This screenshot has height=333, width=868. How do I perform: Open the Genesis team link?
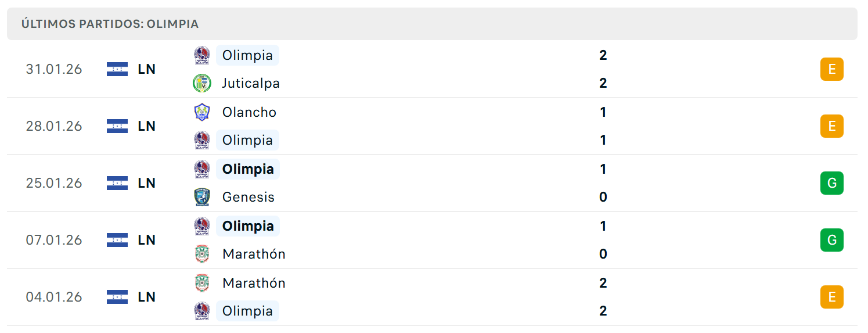248,197
